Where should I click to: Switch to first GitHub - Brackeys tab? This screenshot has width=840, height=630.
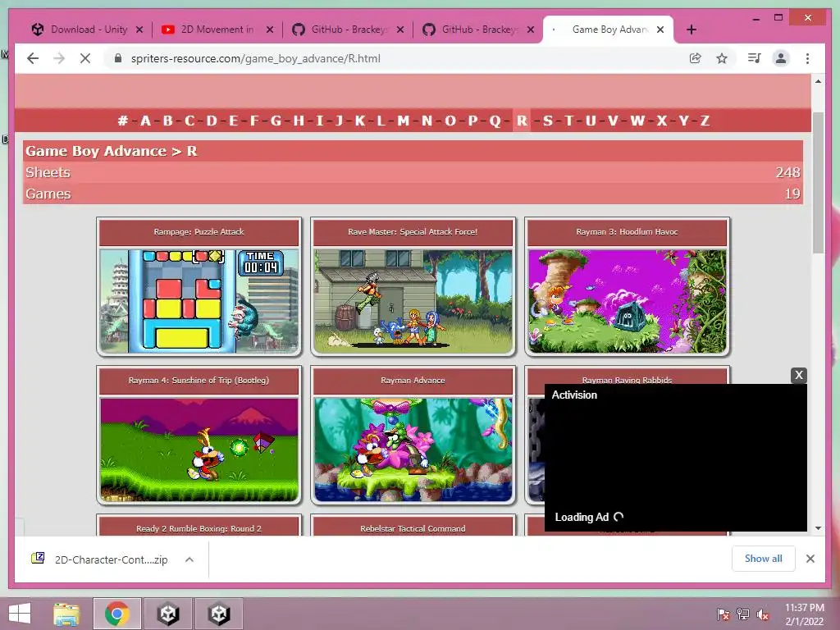click(347, 30)
